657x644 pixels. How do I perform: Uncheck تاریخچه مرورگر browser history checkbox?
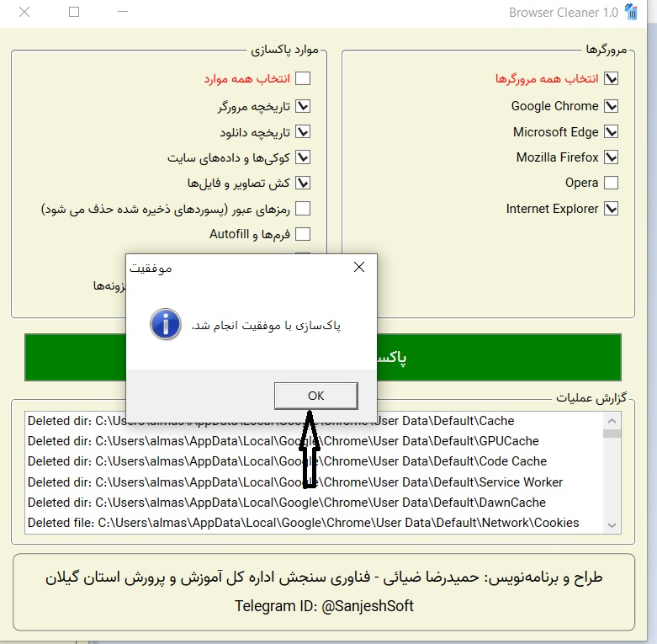[303, 106]
